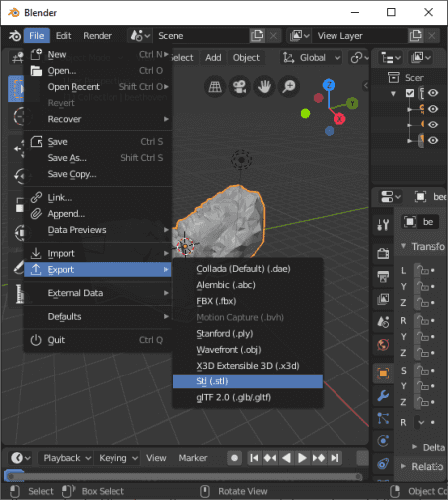Click new scene copy icon
Image resolution: width=448 pixels, height=500 pixels.
click(257, 36)
